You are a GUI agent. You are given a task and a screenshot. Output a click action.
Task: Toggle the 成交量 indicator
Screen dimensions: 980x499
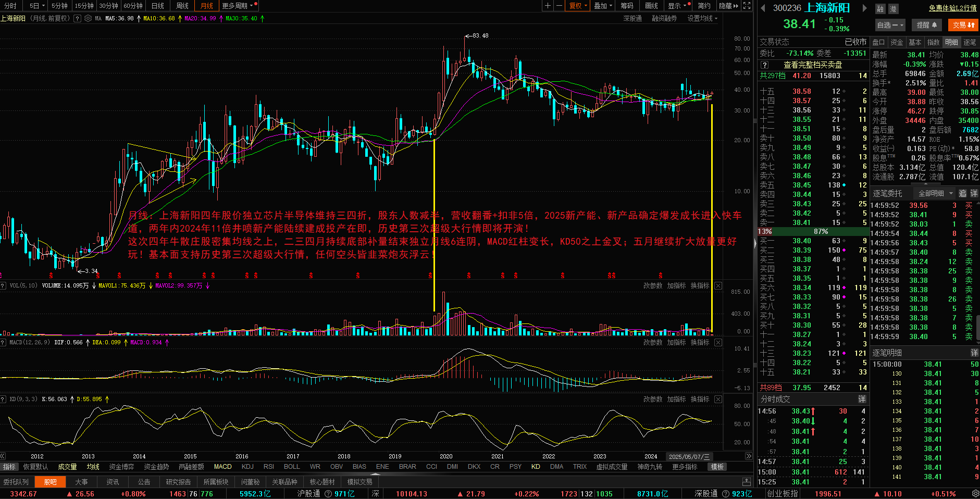pos(67,467)
